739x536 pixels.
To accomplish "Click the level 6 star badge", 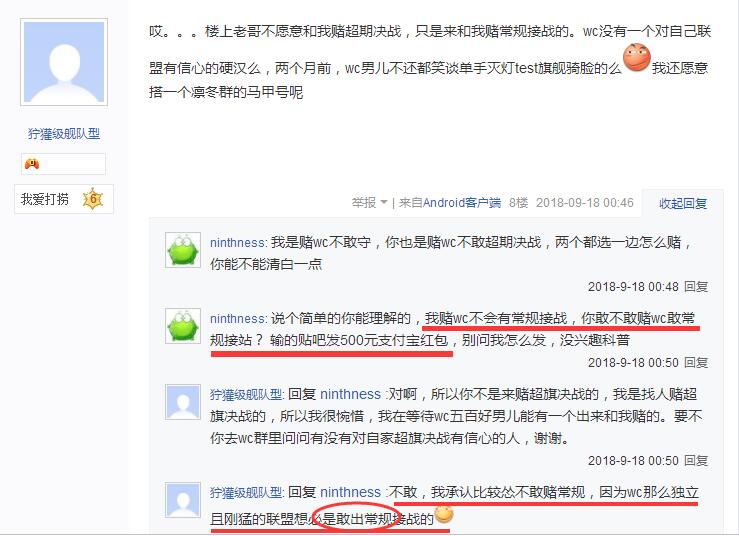I will click(93, 198).
